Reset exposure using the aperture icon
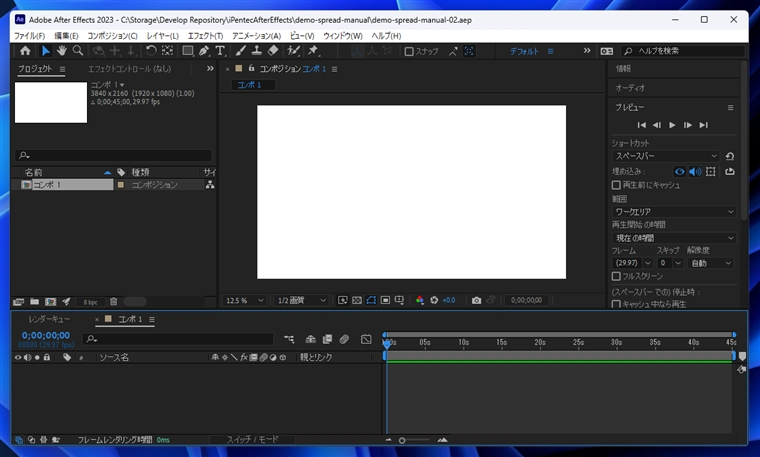This screenshot has width=760, height=457. pos(434,300)
